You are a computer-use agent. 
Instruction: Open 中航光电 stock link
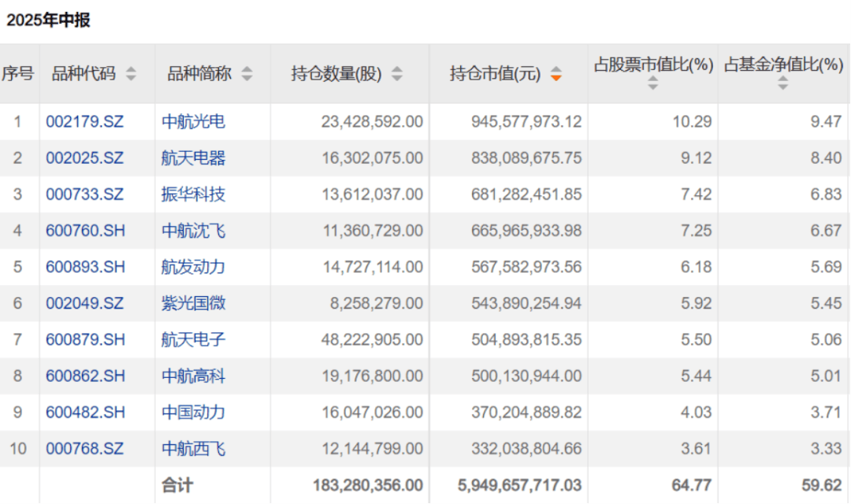193,121
